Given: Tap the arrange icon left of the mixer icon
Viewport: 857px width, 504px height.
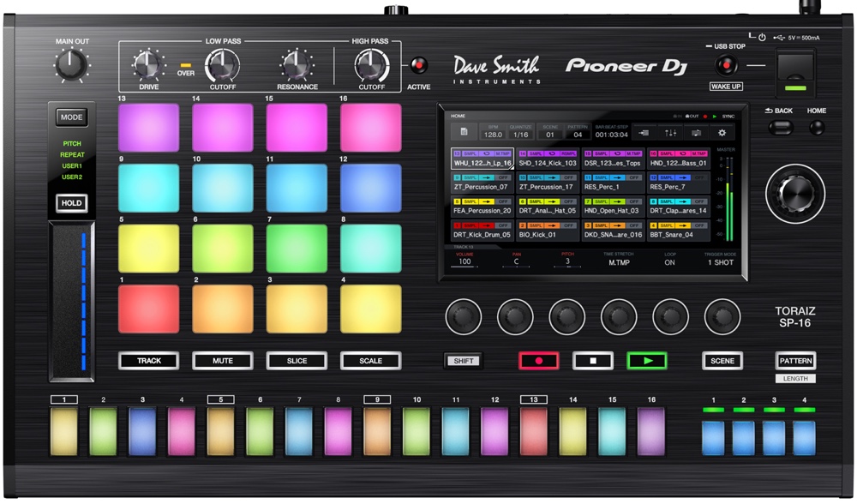Looking at the screenshot, I should coord(644,133).
